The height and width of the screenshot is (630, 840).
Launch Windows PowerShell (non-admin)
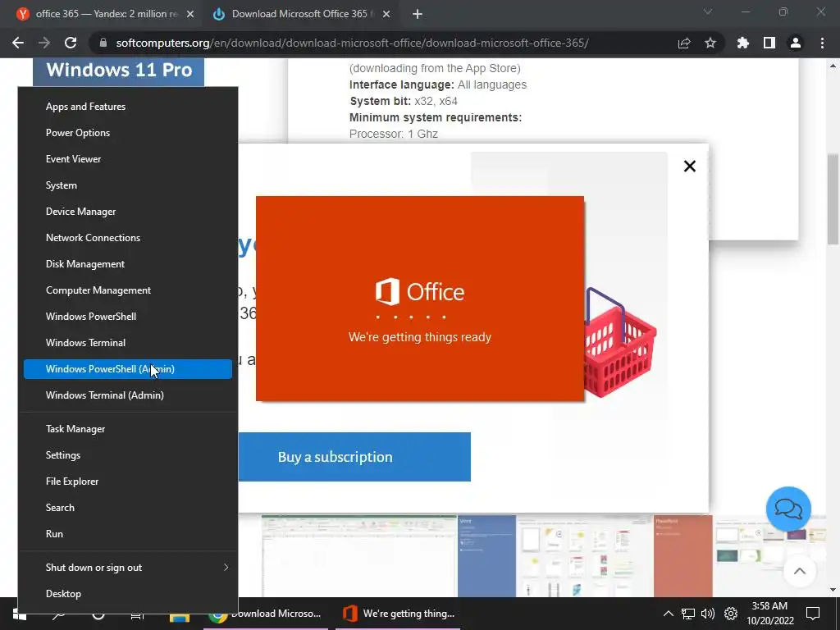coord(127,317)
